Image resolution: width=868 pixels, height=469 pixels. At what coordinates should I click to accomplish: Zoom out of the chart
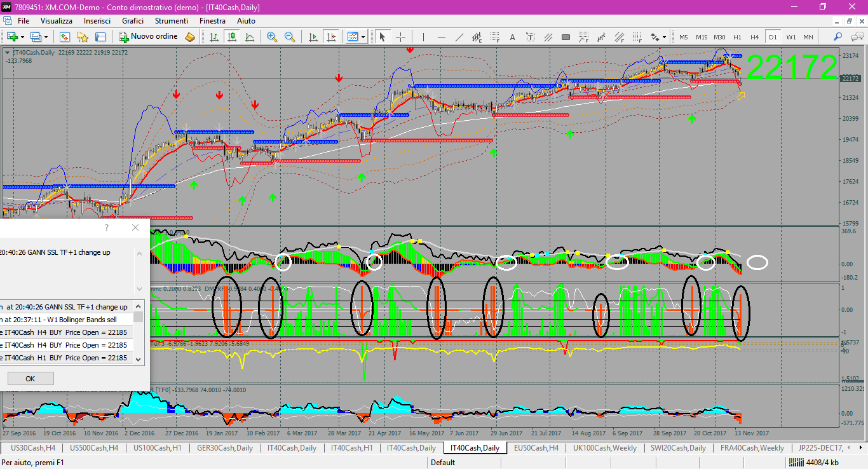point(290,37)
